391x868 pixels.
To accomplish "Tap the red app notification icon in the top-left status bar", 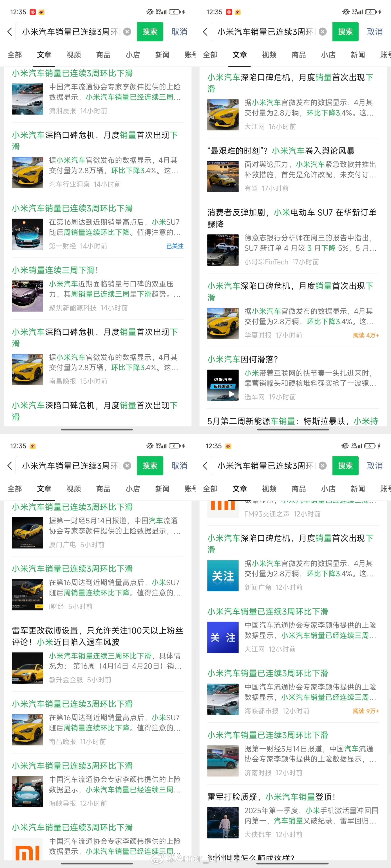I will 33,12.
